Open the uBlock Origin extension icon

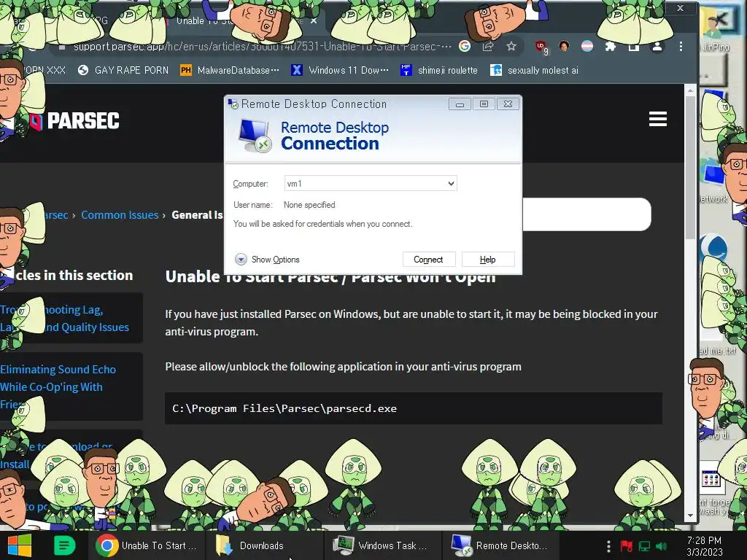point(541,47)
